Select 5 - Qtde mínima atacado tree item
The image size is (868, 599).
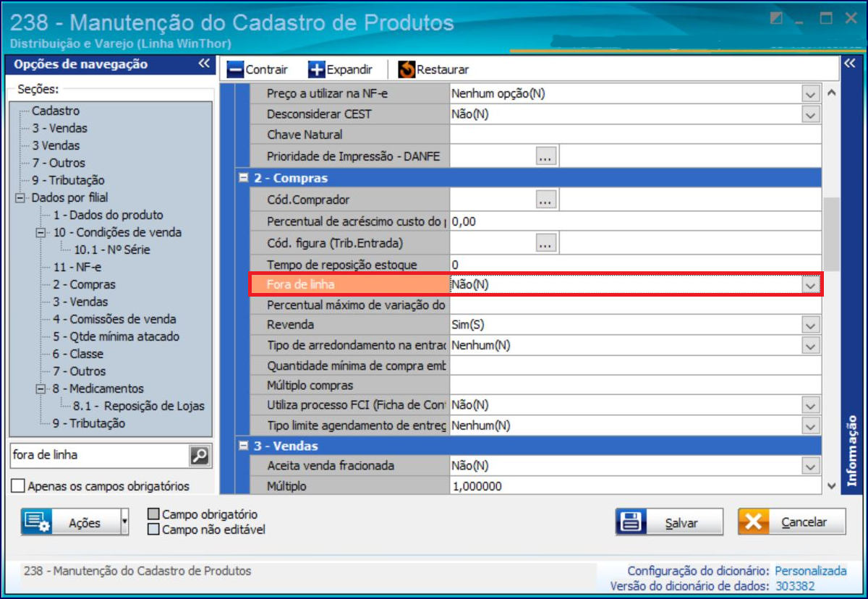click(x=116, y=337)
